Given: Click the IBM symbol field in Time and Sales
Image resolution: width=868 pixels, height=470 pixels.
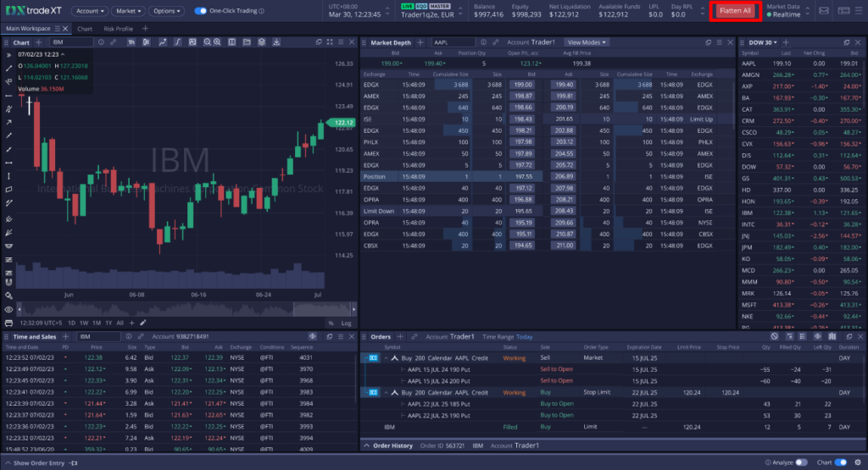Looking at the screenshot, I should tap(99, 336).
